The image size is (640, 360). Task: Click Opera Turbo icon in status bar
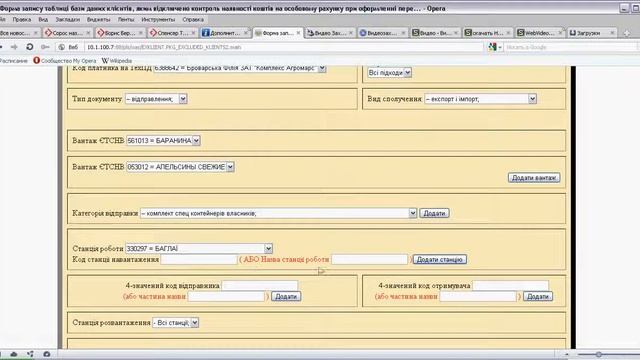47,354
